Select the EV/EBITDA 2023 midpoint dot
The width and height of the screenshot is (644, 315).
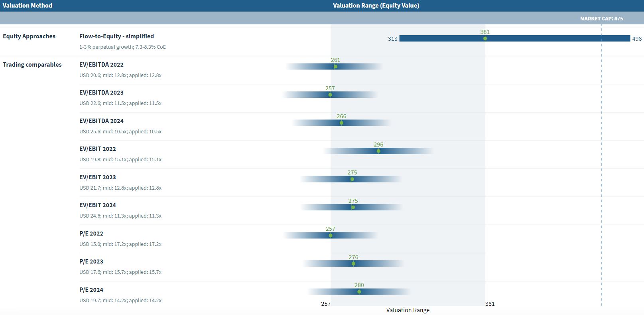coord(330,95)
